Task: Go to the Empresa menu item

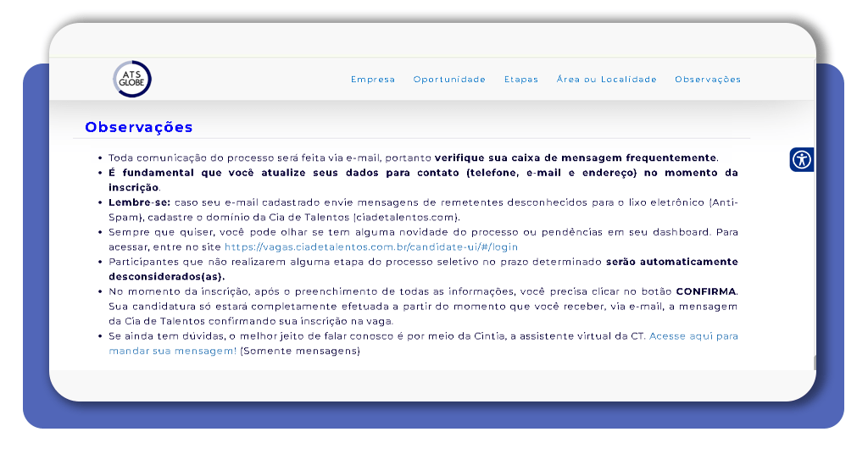Action: tap(373, 80)
